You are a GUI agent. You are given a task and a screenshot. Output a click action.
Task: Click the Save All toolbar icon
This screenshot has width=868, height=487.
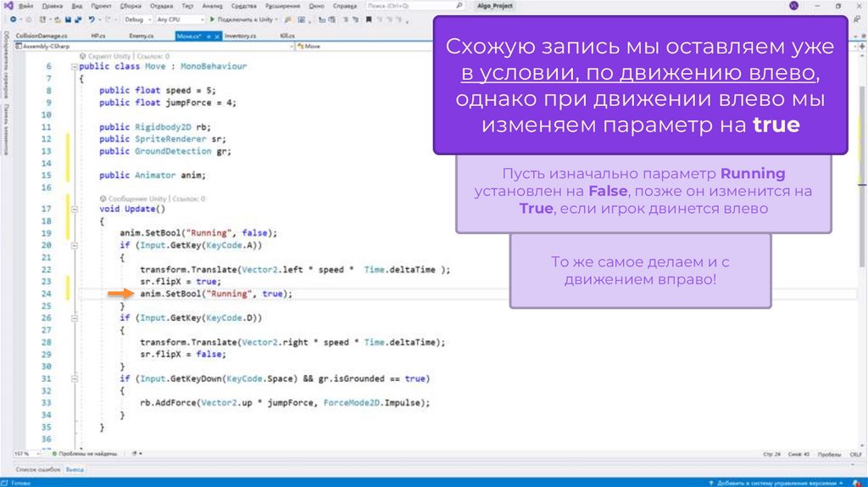pos(79,18)
